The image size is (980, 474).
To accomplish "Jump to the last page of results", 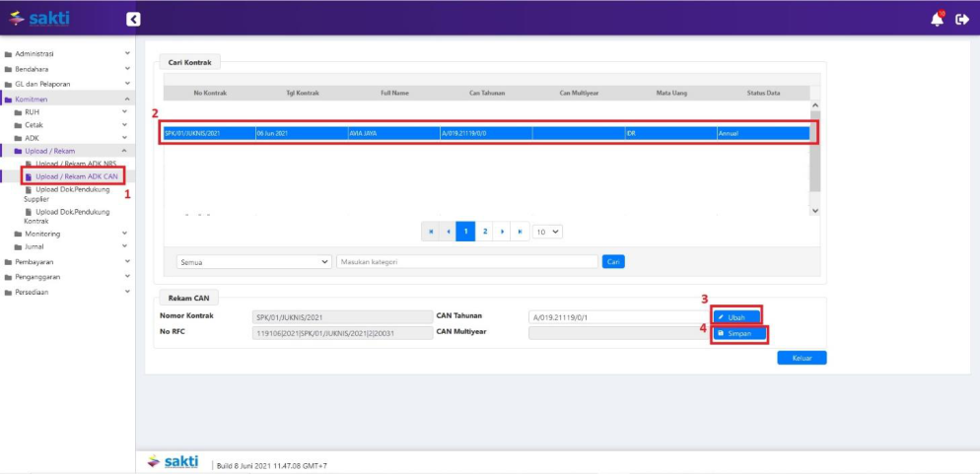I will 521,232.
